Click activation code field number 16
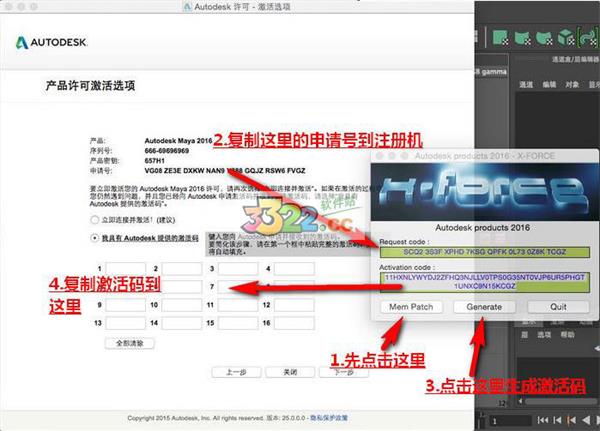This screenshot has height=431, width=600. (x=294, y=323)
